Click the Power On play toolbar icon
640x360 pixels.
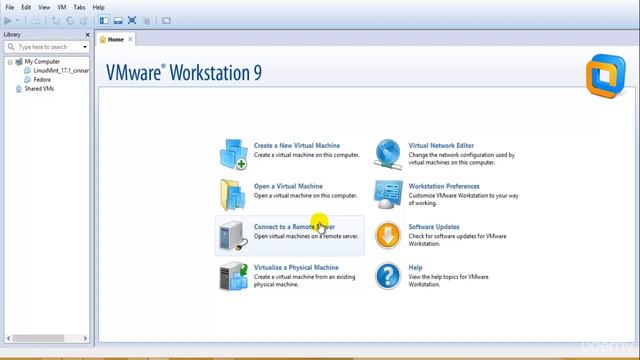click(8, 20)
